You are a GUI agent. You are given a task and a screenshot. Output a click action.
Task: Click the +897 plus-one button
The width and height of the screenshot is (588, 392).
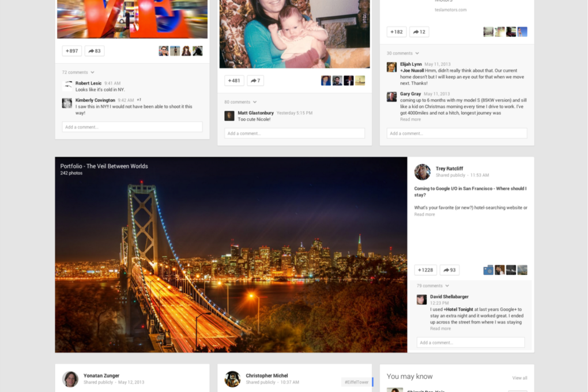pyautogui.click(x=72, y=51)
